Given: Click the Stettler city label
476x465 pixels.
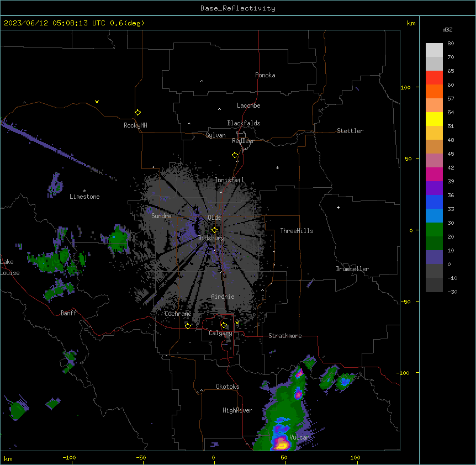Looking at the screenshot, I should pos(350,131).
